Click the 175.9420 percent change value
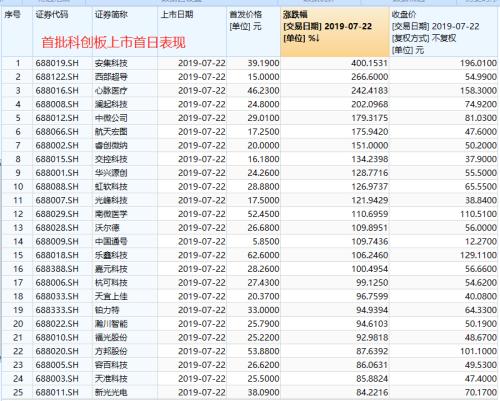 click(x=369, y=132)
